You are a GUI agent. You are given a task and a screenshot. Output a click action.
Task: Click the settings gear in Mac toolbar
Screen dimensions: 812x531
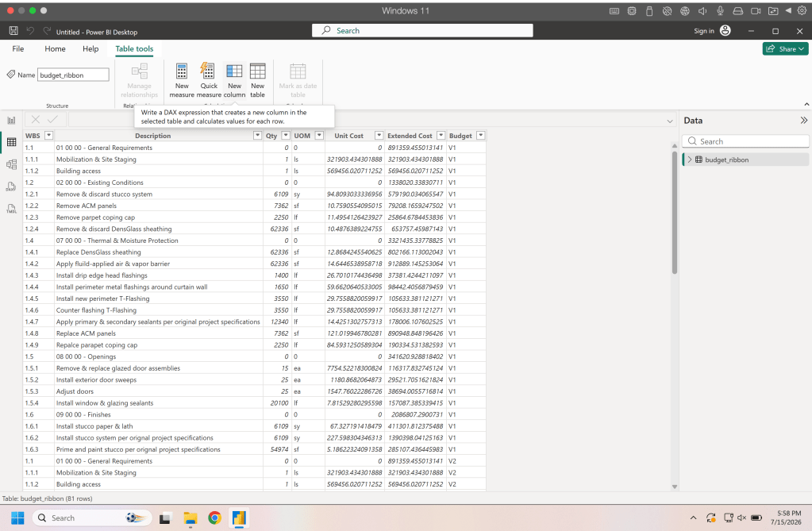[802, 10]
